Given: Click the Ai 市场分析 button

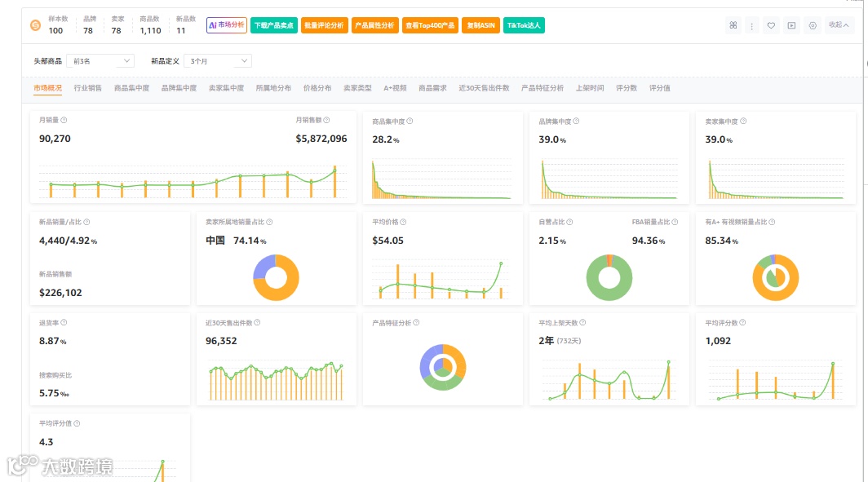Looking at the screenshot, I should point(227,25).
